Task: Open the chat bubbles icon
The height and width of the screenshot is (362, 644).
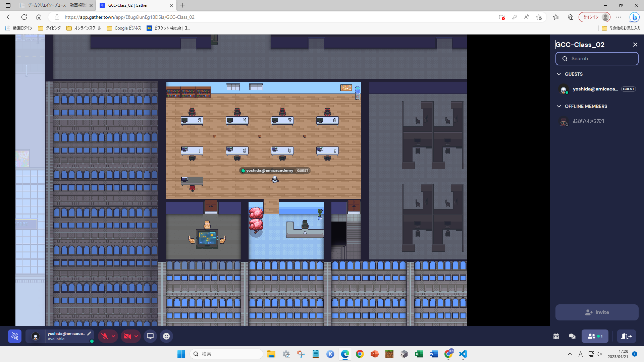Action: point(572,336)
